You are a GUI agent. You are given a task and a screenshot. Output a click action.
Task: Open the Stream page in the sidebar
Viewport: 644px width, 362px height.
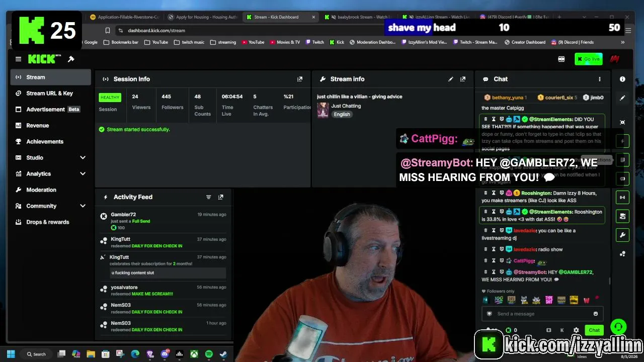point(50,77)
